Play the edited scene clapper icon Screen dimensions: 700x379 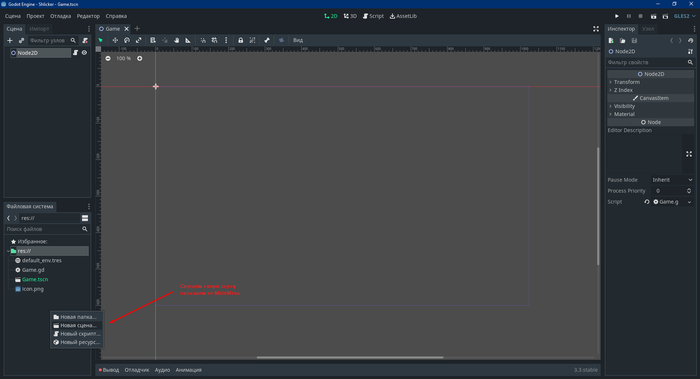(654, 16)
